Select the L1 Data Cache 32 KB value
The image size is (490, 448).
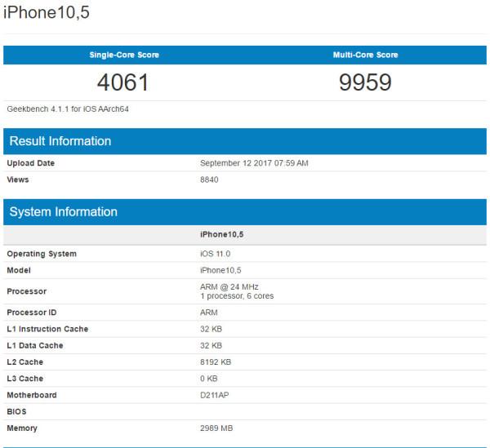pos(211,346)
